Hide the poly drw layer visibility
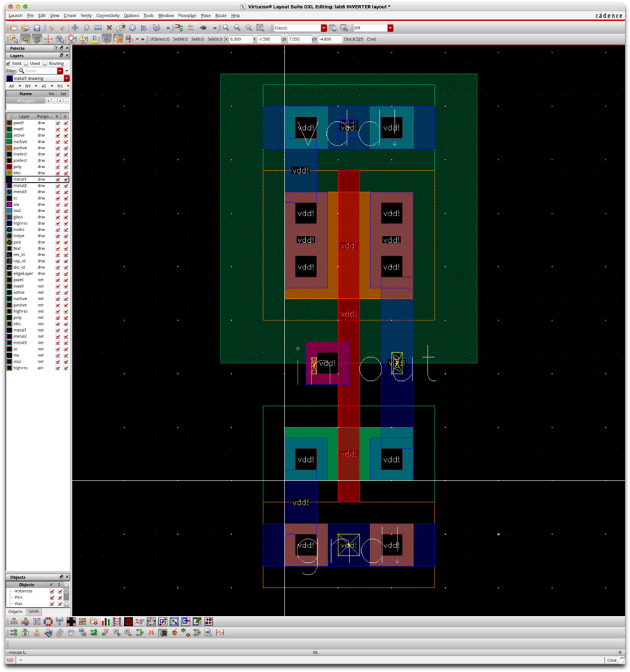 58,167
